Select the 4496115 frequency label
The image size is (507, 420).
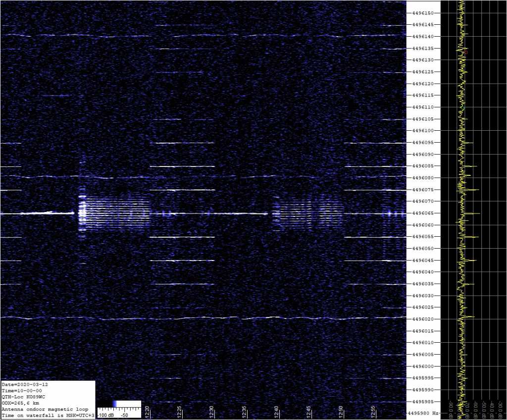(423, 96)
